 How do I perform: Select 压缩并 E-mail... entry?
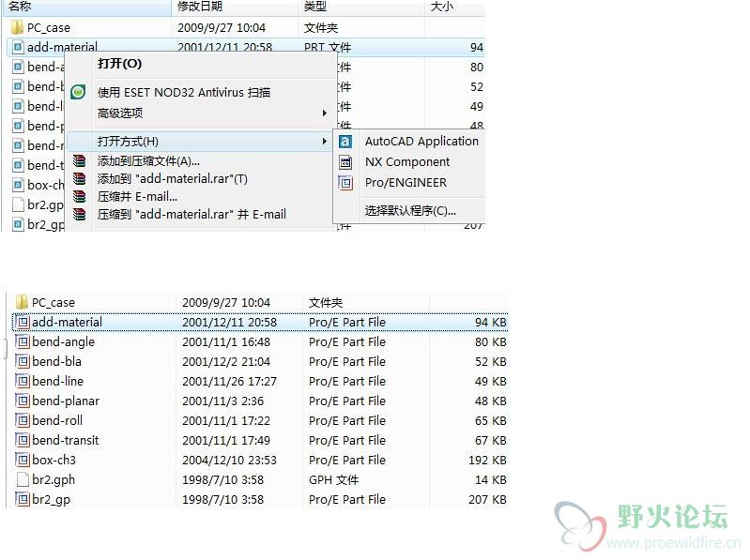click(137, 196)
